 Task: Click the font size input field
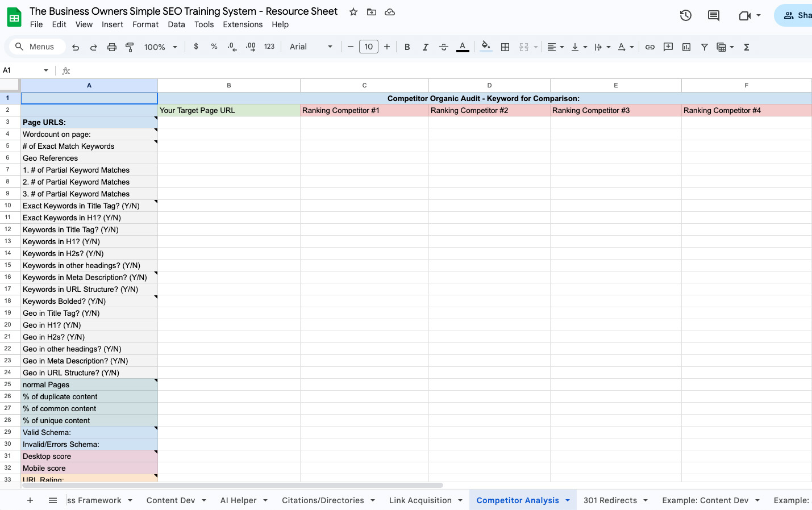coord(369,47)
